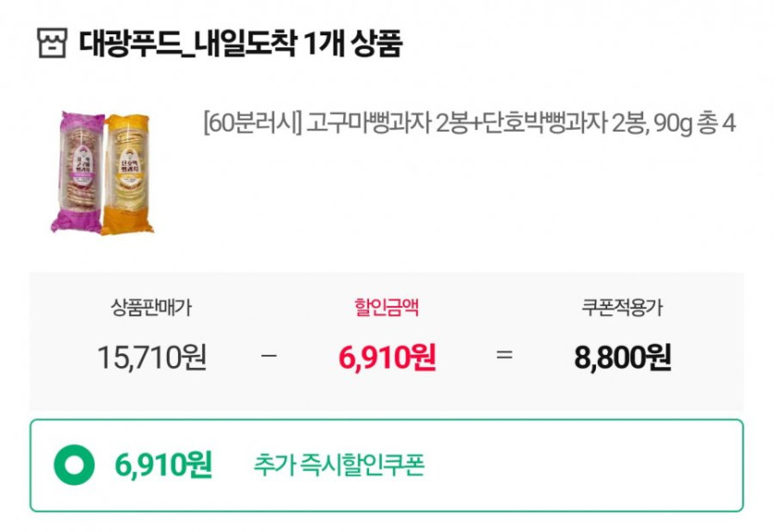The image size is (774, 532).
Task: Click the green 6,910원 coupon amount
Action: tap(163, 465)
